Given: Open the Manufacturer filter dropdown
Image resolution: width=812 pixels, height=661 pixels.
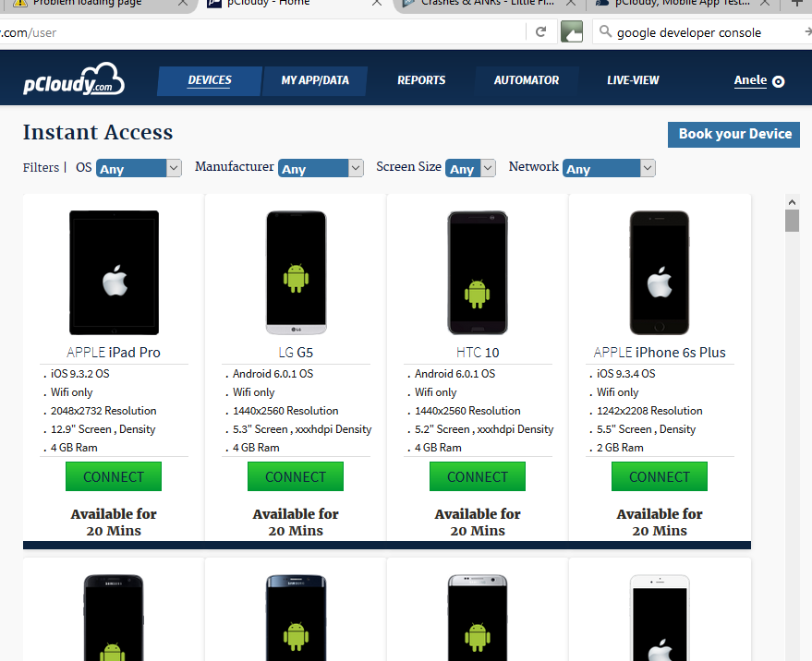Looking at the screenshot, I should 321,168.
